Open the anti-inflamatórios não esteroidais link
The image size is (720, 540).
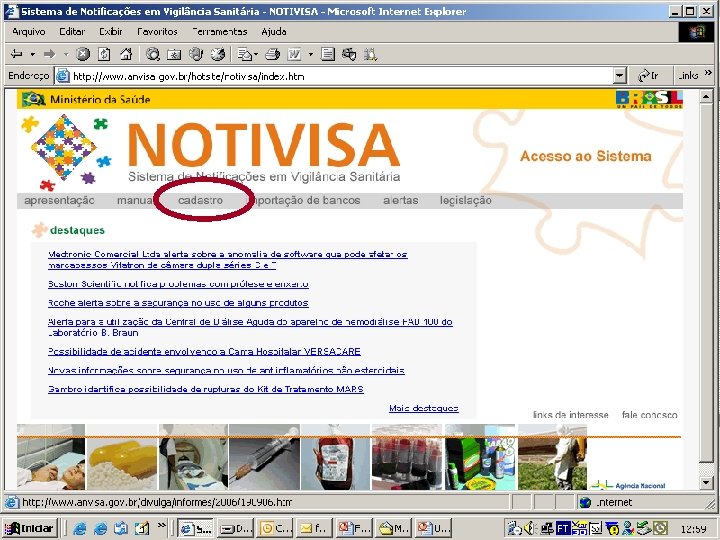(226, 371)
